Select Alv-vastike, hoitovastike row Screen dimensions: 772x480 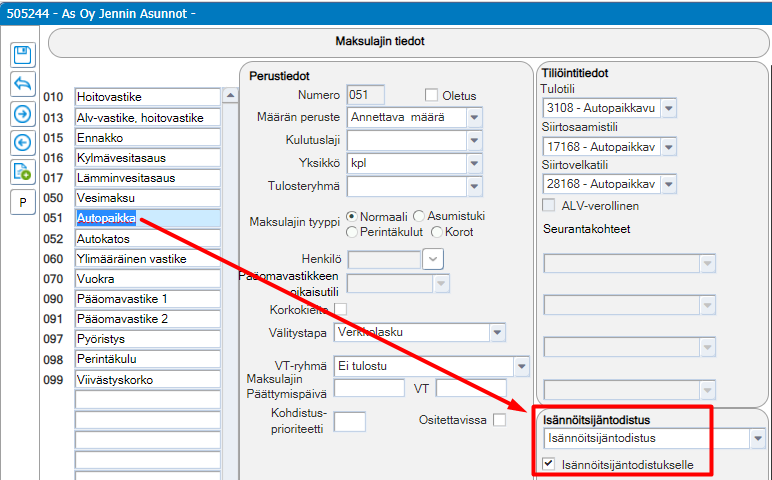point(147,118)
